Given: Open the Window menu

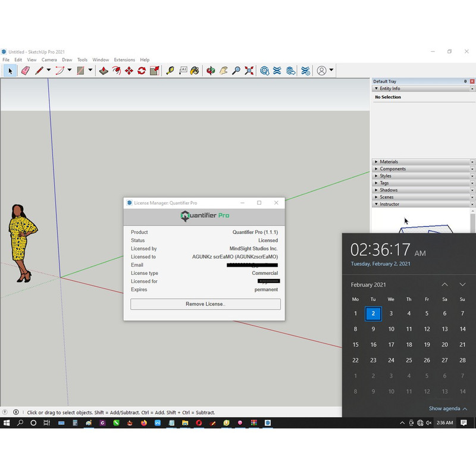Looking at the screenshot, I should [x=101, y=60].
